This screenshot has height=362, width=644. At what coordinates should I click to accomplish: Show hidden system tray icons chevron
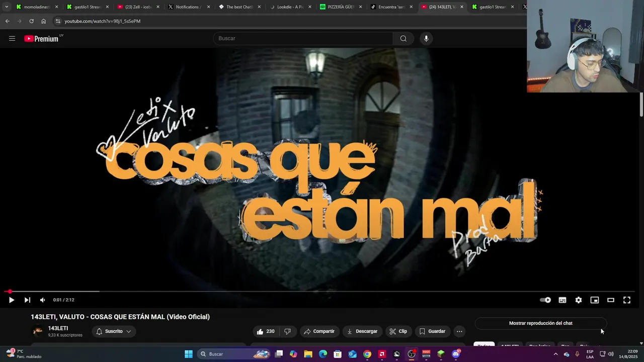tap(555, 354)
